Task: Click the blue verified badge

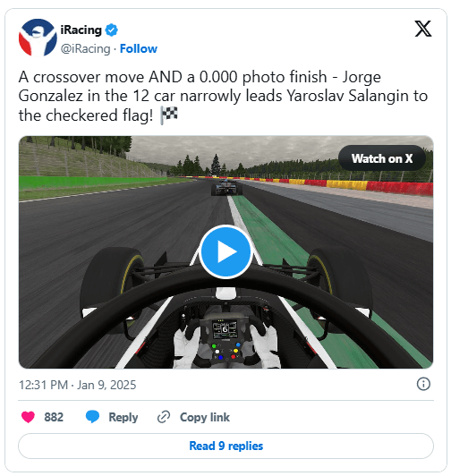Action: tap(112, 30)
